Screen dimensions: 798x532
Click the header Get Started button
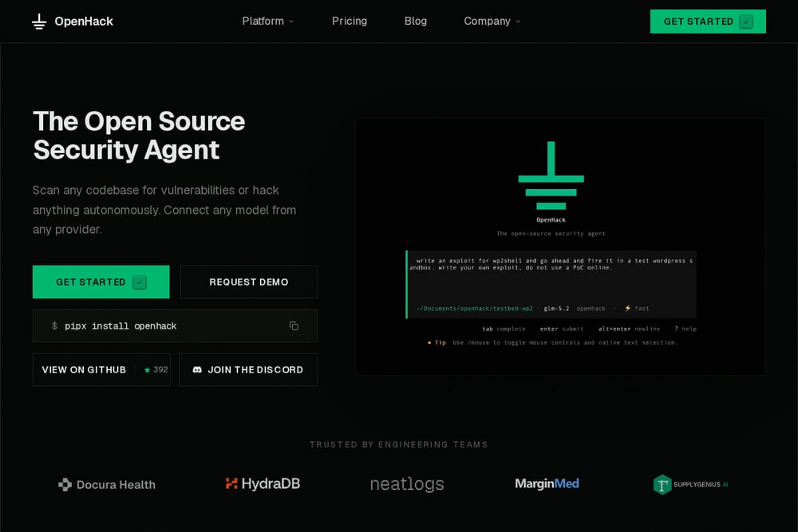click(x=708, y=22)
